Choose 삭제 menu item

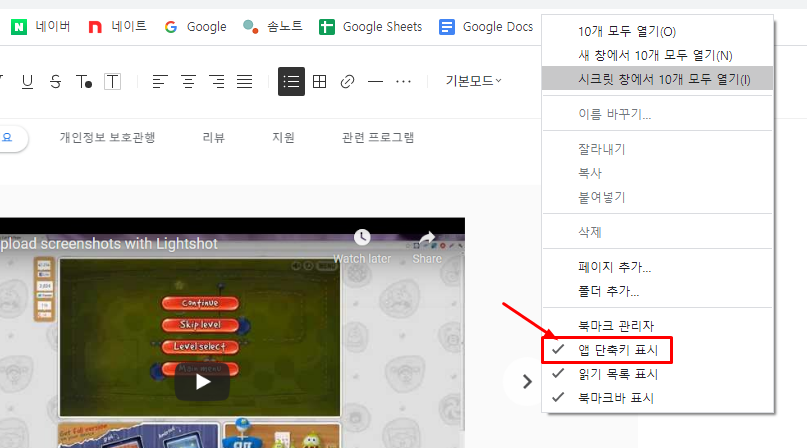(657, 232)
